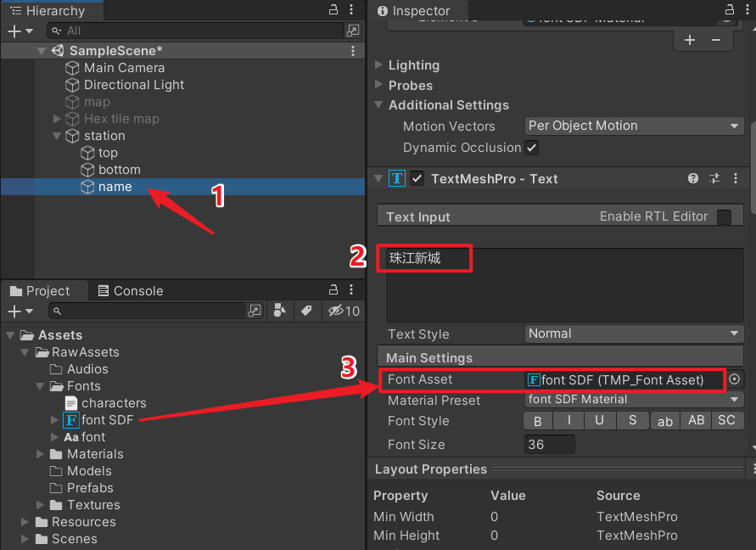Enable the RTL Editor checkbox
Image resolution: width=756 pixels, height=550 pixels.
tap(724, 217)
